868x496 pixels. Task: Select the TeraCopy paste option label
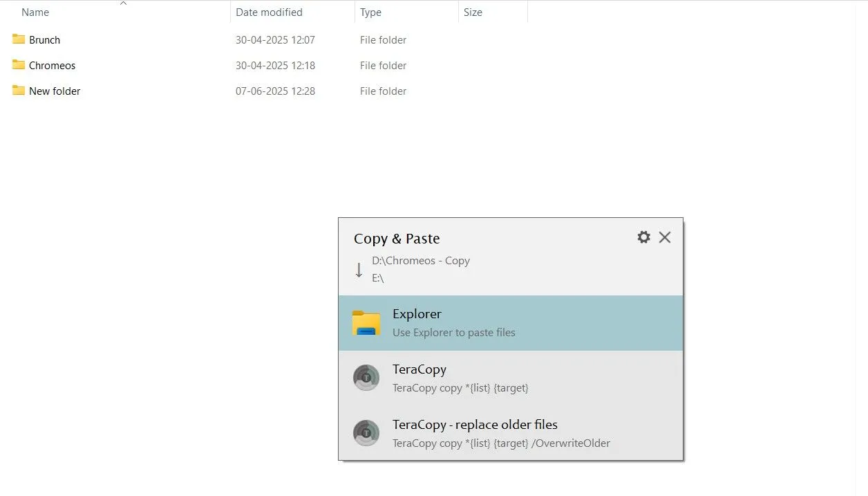(x=419, y=369)
